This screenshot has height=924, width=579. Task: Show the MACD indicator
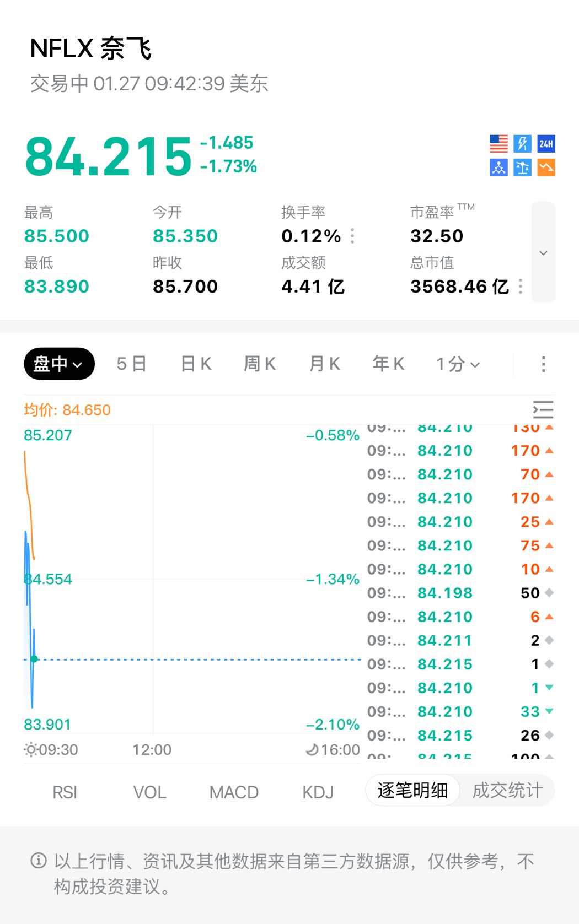(234, 792)
